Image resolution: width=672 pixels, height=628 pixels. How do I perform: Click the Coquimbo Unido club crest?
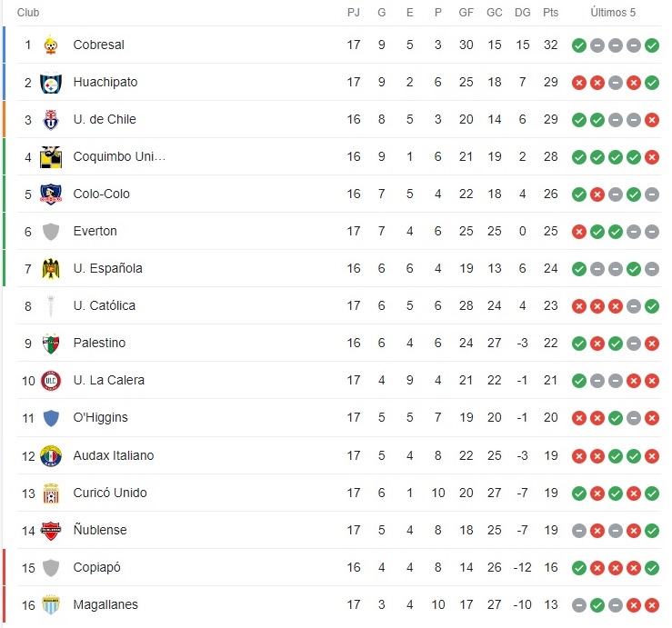(x=51, y=156)
